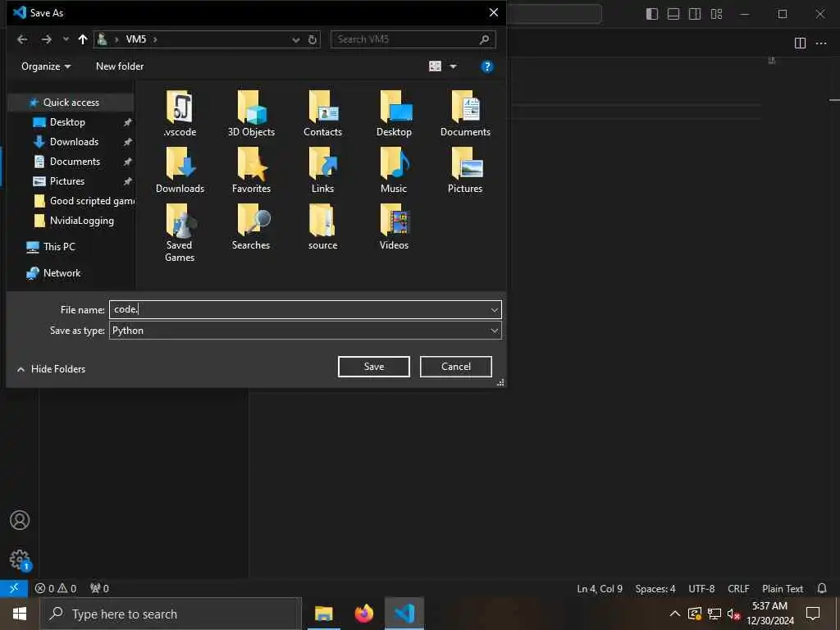Click the Save button

tap(374, 367)
